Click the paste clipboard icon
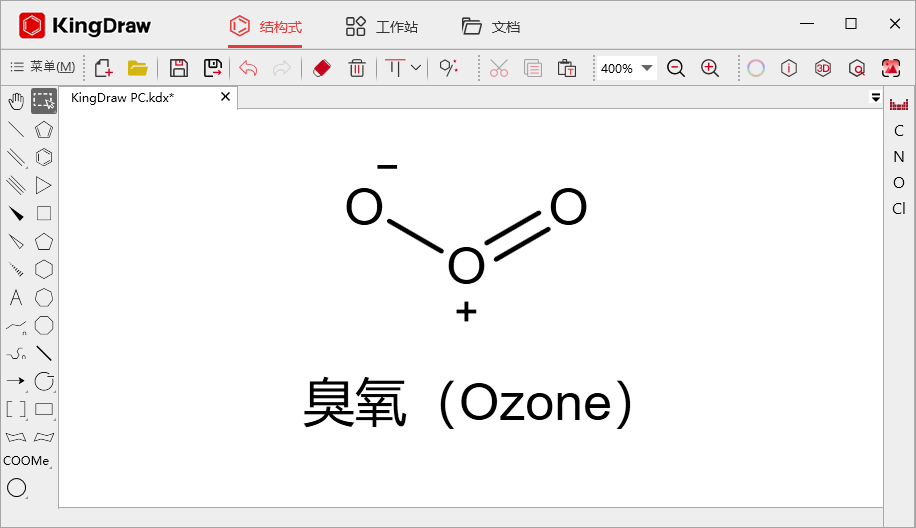Screen dimensions: 916x528 click(567, 68)
